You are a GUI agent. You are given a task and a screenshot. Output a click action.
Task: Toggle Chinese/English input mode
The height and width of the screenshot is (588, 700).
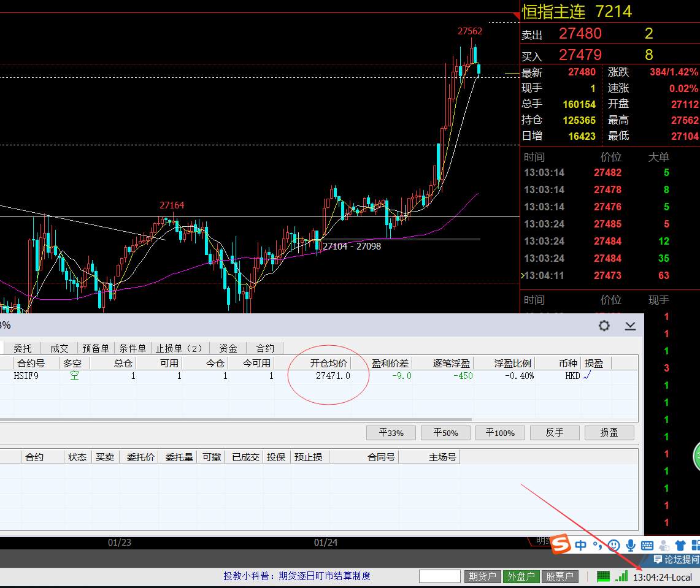pos(580,545)
